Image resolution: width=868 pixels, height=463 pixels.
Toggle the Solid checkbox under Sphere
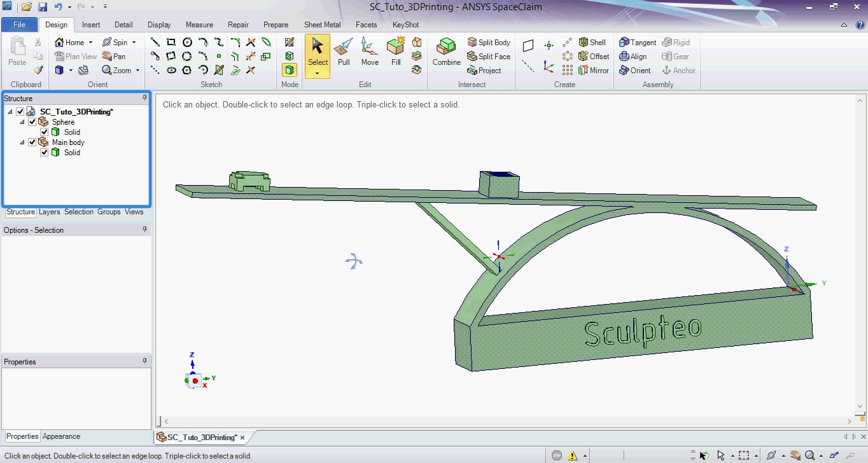45,132
